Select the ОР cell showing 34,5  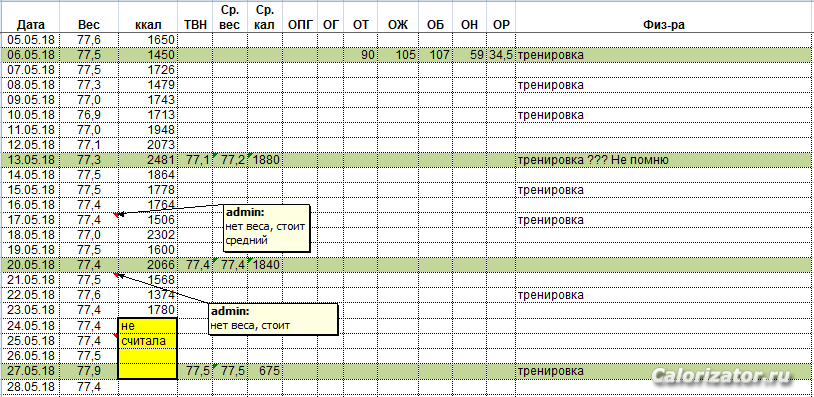point(500,54)
